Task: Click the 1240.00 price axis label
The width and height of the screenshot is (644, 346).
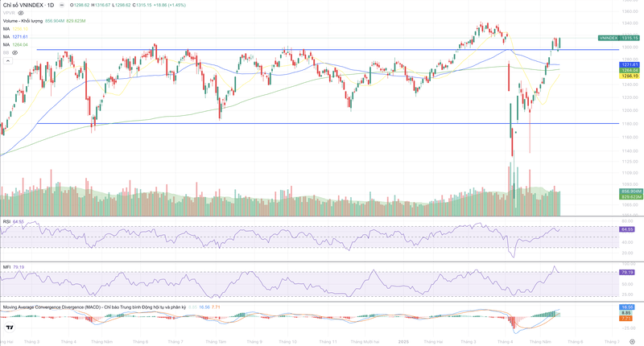Action: 630,84
